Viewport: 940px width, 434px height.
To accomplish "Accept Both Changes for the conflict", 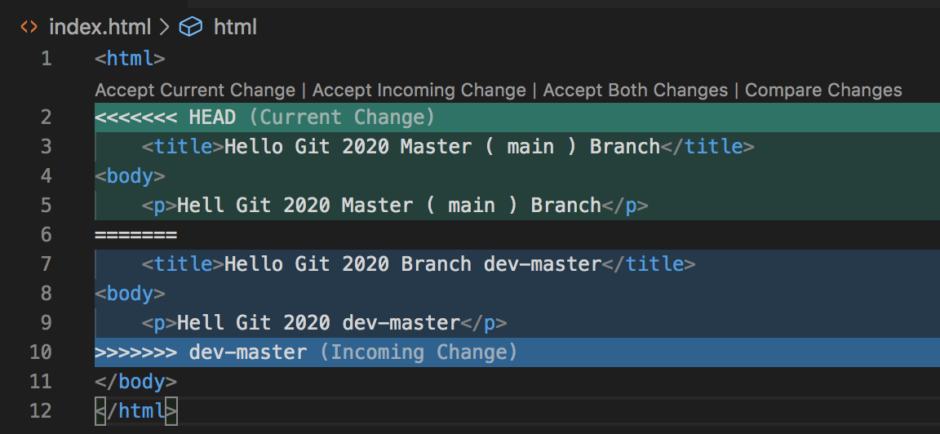I will (x=635, y=91).
